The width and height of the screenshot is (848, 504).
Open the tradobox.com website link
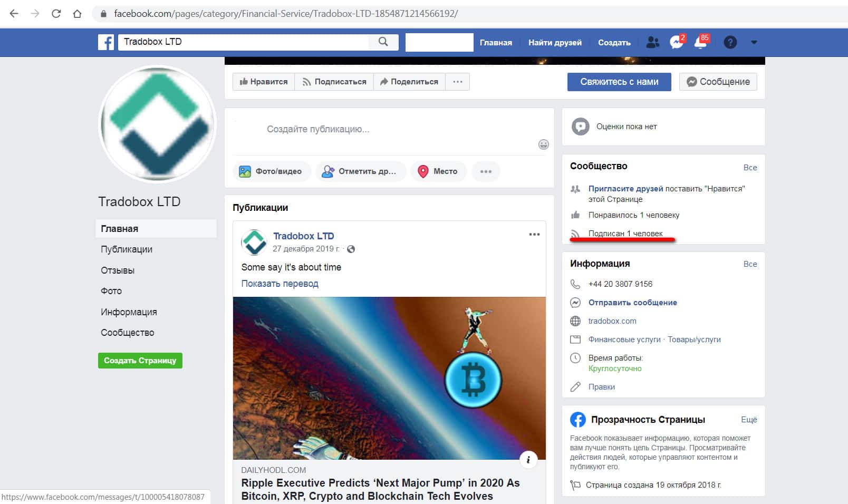pos(612,321)
